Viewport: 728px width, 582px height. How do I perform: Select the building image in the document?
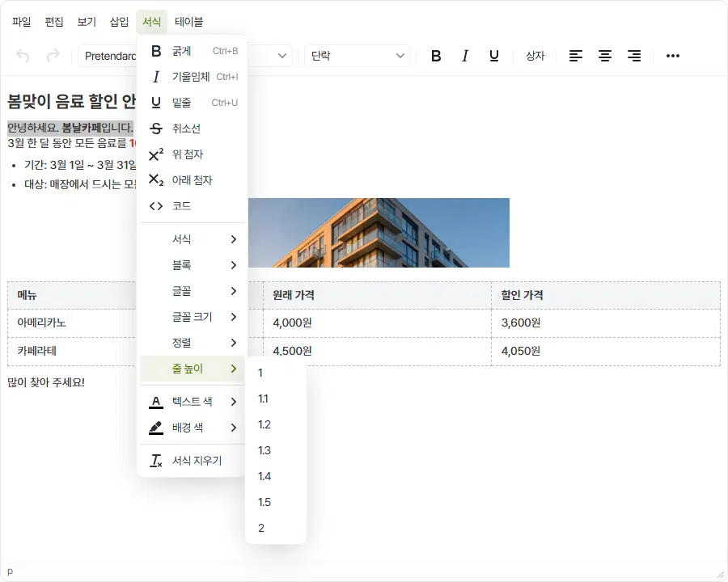379,233
